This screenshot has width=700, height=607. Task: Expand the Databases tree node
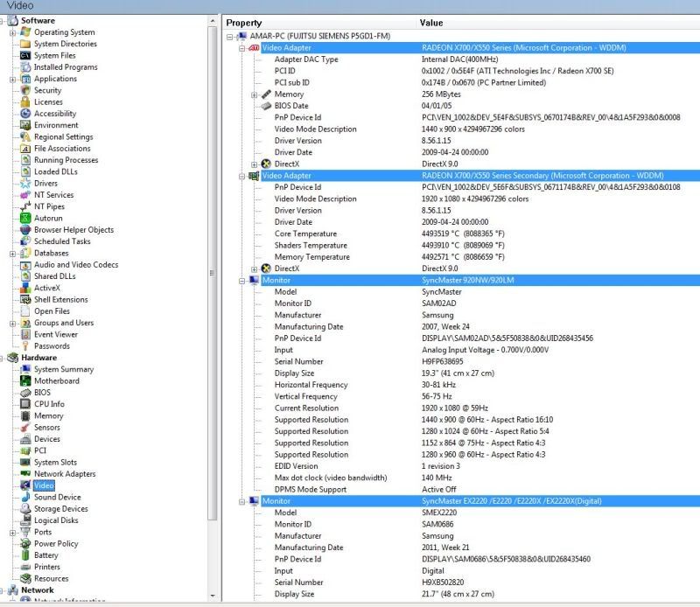pyautogui.click(x=12, y=254)
